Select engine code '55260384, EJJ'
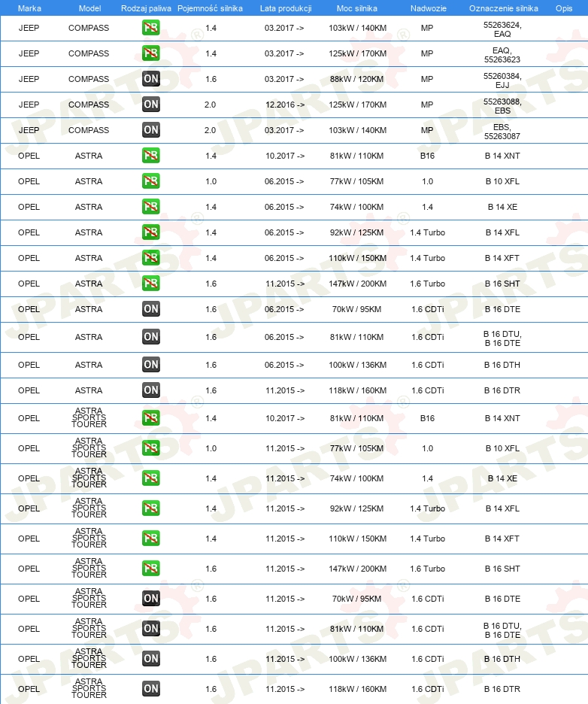 click(502, 80)
